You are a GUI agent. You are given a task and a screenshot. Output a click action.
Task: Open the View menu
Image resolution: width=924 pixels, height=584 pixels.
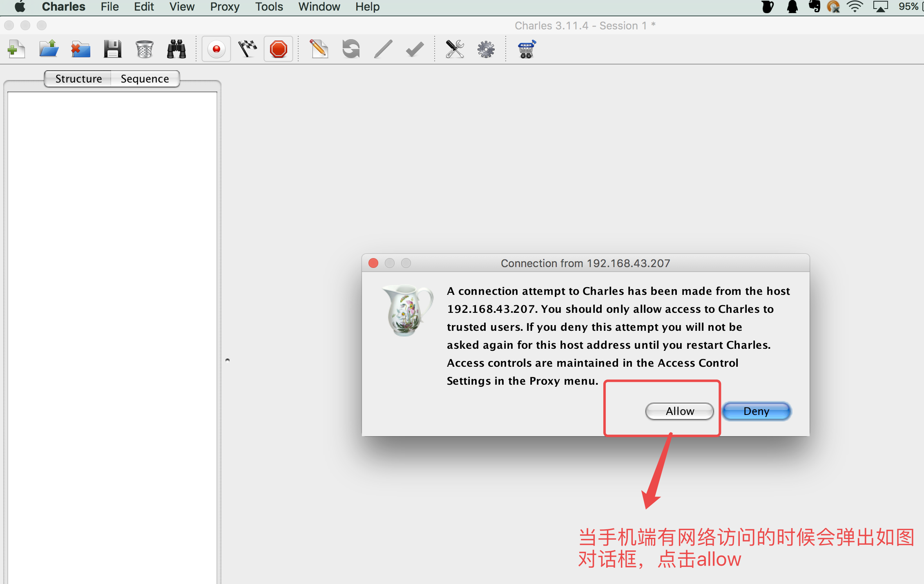(x=182, y=7)
